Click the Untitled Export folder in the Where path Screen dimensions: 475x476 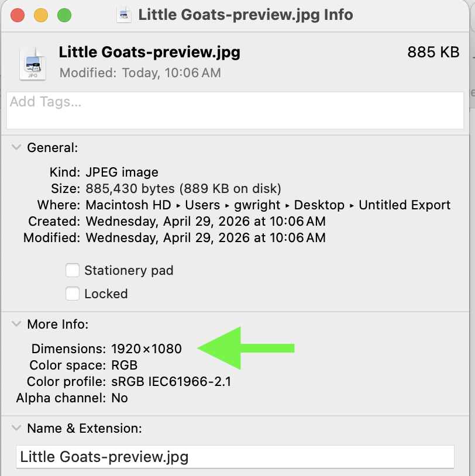[404, 205]
